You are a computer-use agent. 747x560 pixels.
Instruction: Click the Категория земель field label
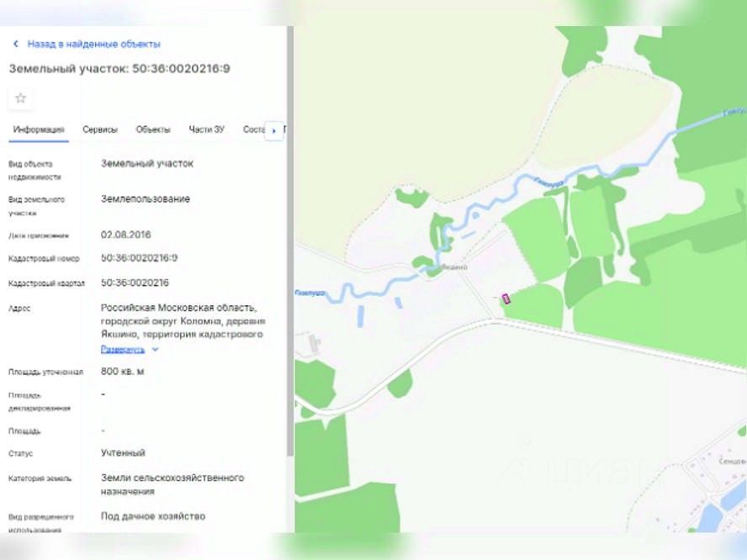click(40, 478)
